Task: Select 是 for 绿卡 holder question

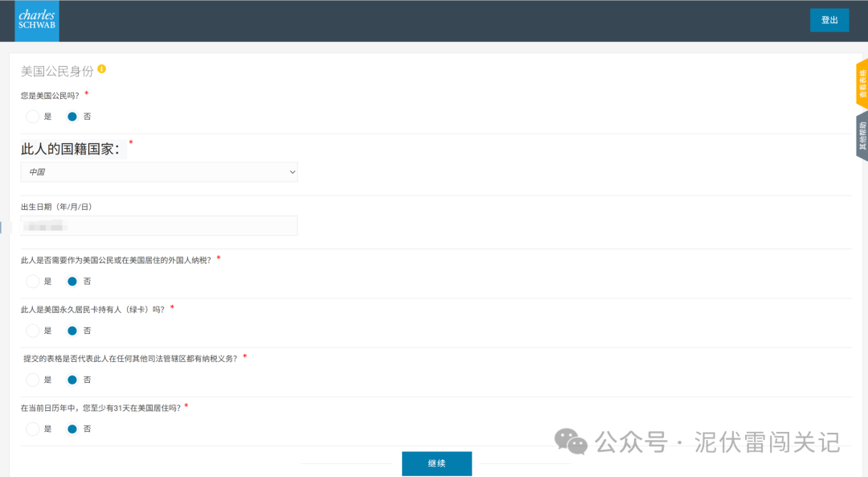Action: point(33,331)
